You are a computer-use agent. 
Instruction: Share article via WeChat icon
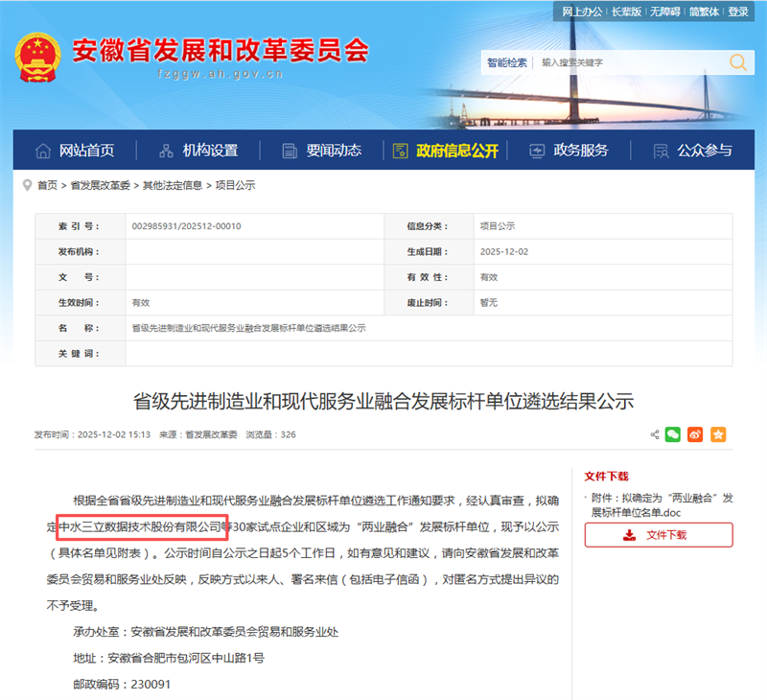[673, 434]
